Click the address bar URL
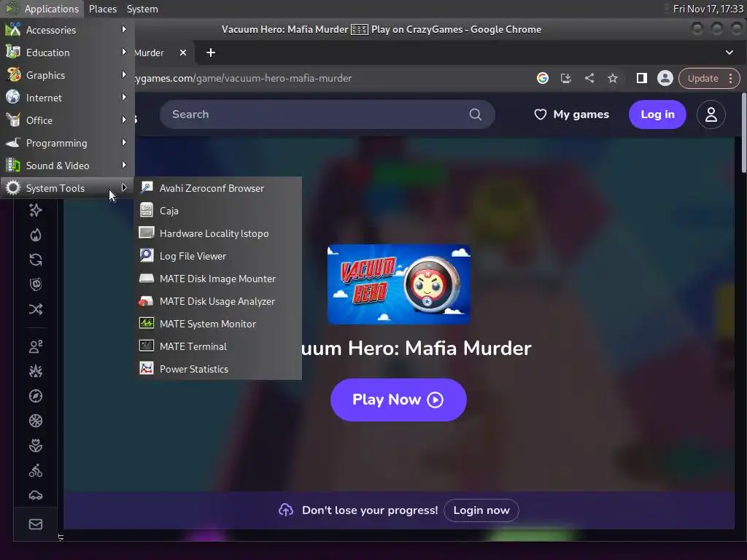 click(243, 78)
